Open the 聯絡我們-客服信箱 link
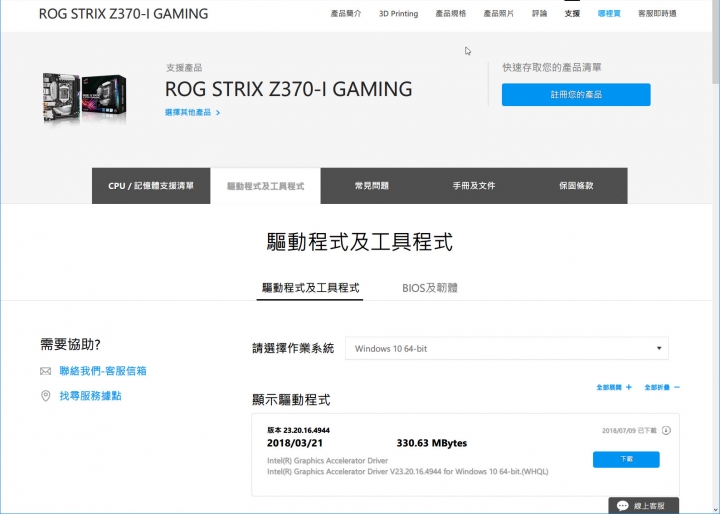This screenshot has height=514, width=720. coord(103,371)
